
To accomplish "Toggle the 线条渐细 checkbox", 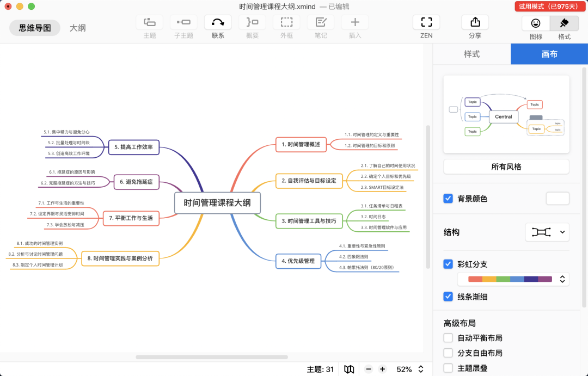I will click(448, 297).
